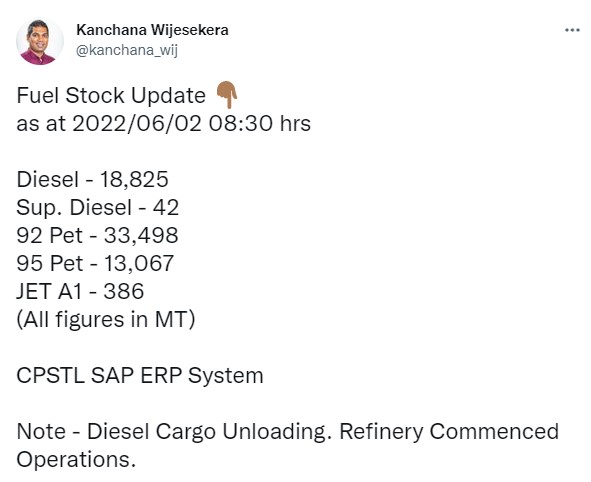Click the '92 Pet - 33,498' line
The image size is (591, 482).
(x=97, y=235)
